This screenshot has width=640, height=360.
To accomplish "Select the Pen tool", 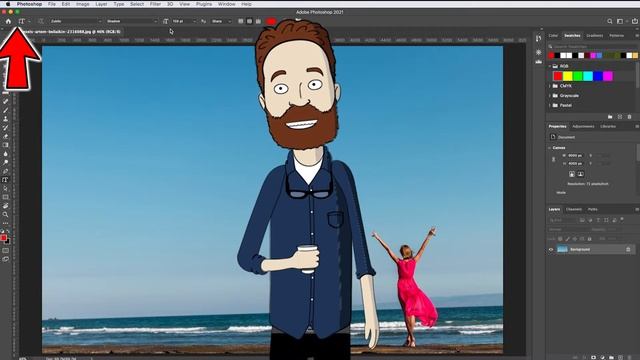I will 5,171.
